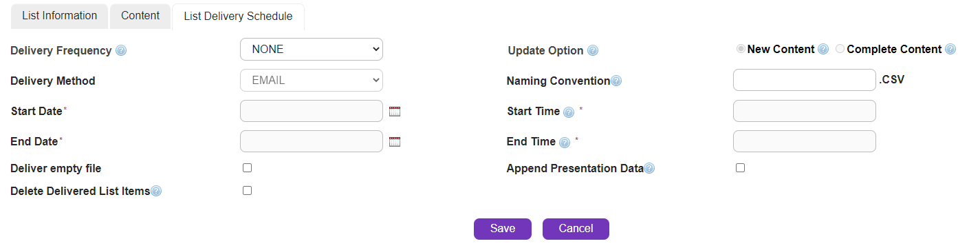The width and height of the screenshot is (980, 248).
Task: Click help icon next to Start Time
Action: (569, 112)
